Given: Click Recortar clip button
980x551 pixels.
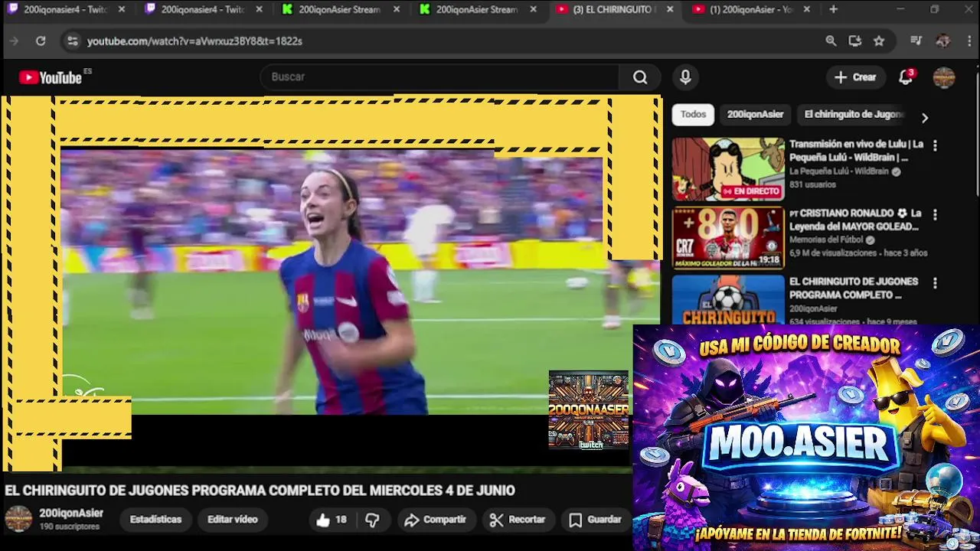Looking at the screenshot, I should click(518, 520).
